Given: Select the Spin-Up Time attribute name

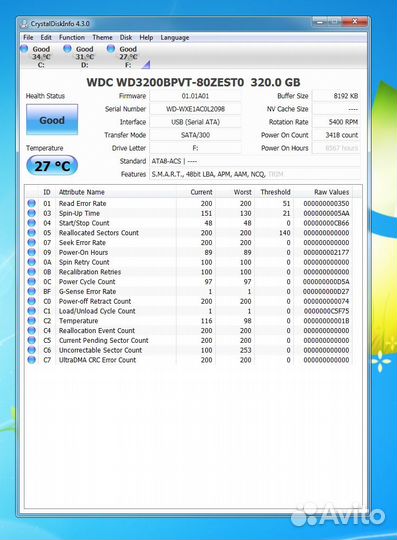Looking at the screenshot, I should pos(79,213).
